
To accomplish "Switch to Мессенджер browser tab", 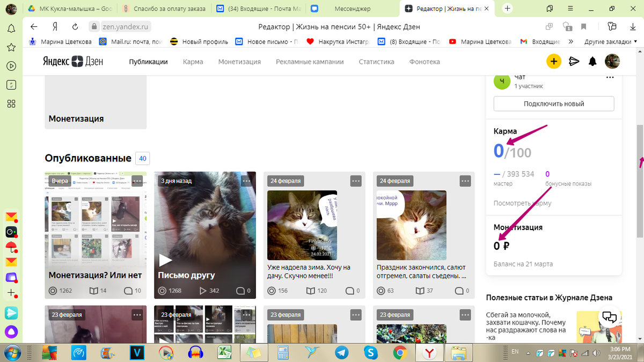I will [x=353, y=9].
